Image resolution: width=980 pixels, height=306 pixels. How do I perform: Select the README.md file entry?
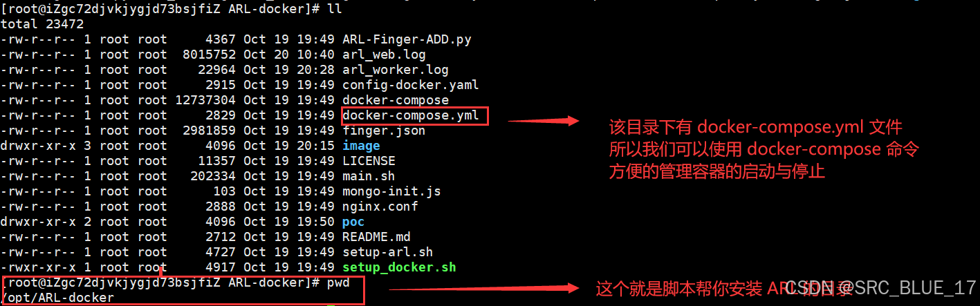(x=376, y=237)
